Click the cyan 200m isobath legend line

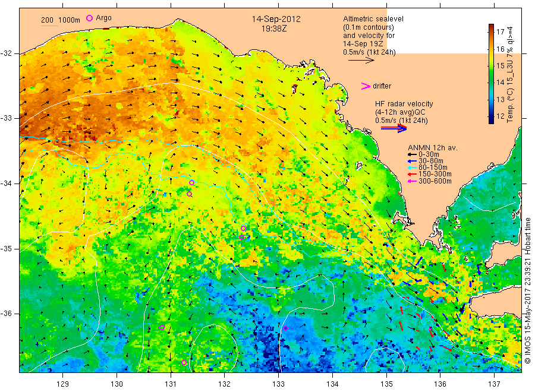click(49, 26)
